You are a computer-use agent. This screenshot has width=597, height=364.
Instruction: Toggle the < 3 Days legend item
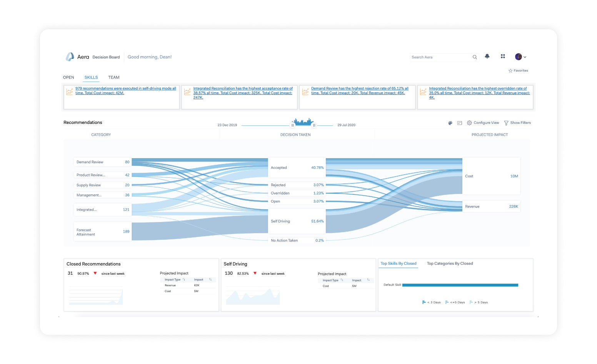pyautogui.click(x=431, y=302)
